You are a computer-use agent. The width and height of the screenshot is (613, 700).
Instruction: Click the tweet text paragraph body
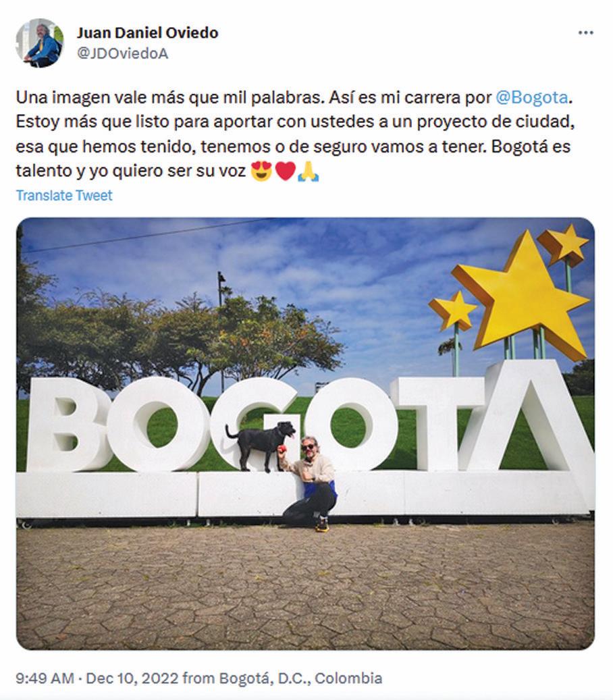coord(294,134)
